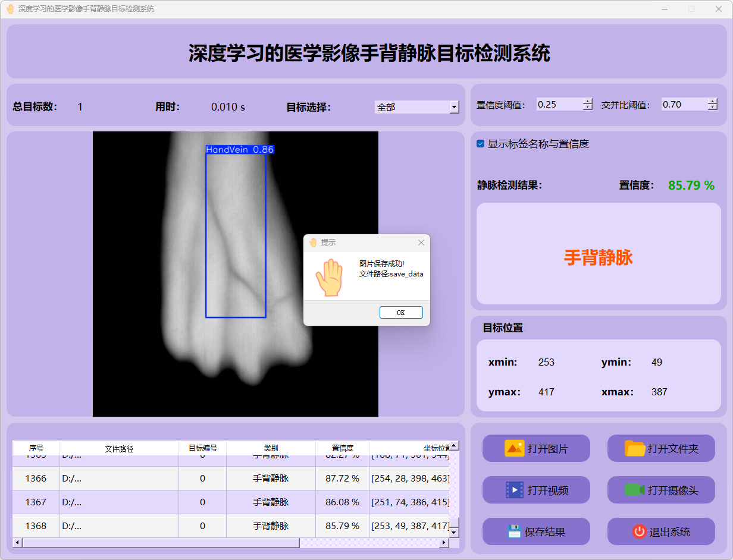Open the 目标选择 dropdown list
Viewport: 733px width, 560px height.
455,107
